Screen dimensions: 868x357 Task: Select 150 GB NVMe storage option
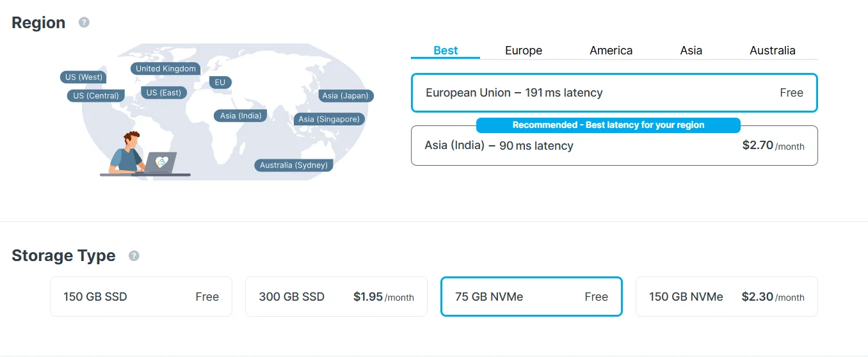tap(727, 297)
